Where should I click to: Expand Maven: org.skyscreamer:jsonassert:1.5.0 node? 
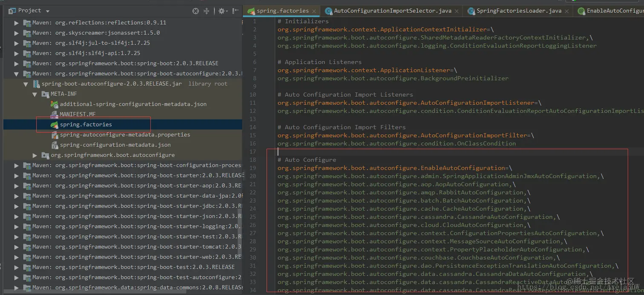click(17, 33)
